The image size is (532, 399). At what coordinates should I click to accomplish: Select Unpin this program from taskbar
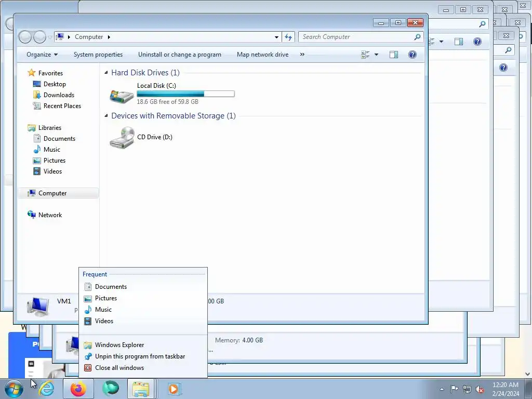(x=143, y=356)
